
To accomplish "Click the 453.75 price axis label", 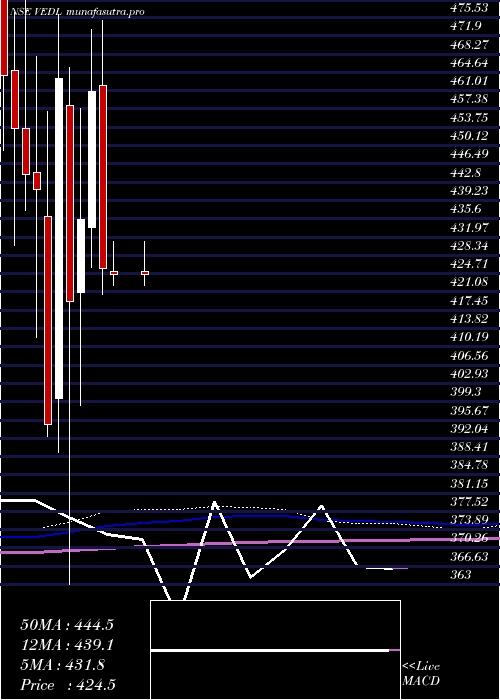I will tap(470, 117).
